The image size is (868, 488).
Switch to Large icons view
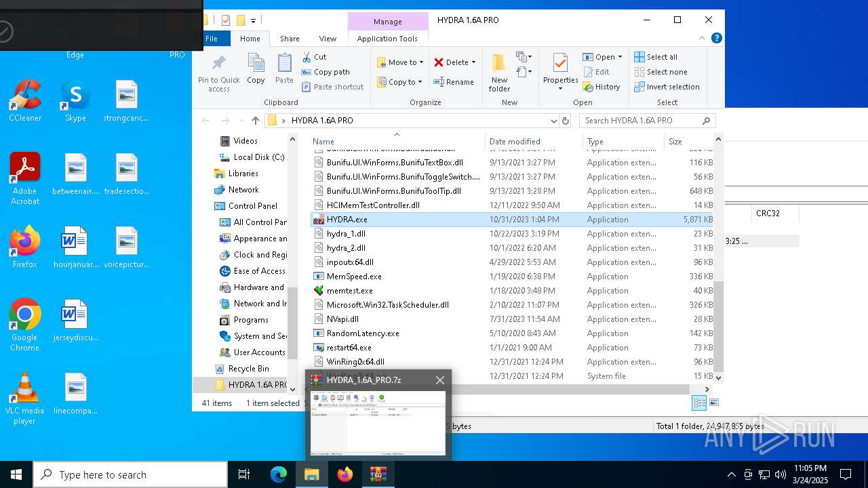tap(713, 403)
